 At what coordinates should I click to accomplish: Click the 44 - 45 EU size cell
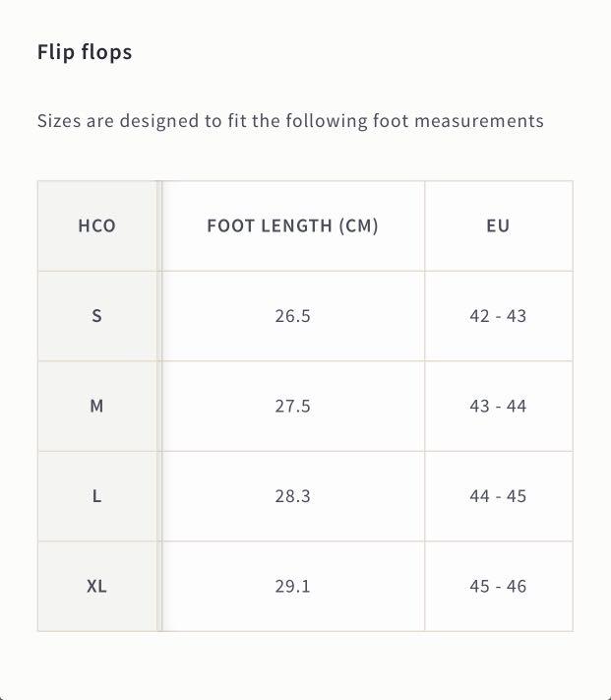[x=499, y=496]
